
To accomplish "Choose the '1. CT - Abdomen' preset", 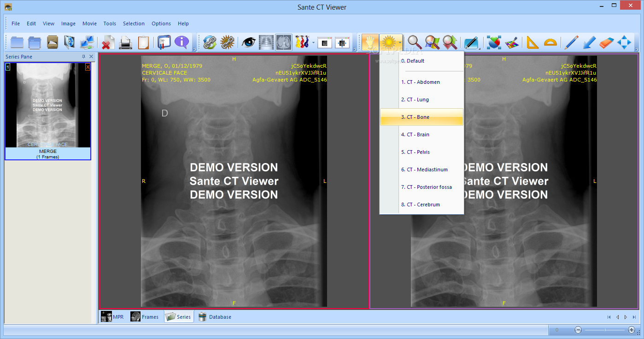I will (422, 82).
